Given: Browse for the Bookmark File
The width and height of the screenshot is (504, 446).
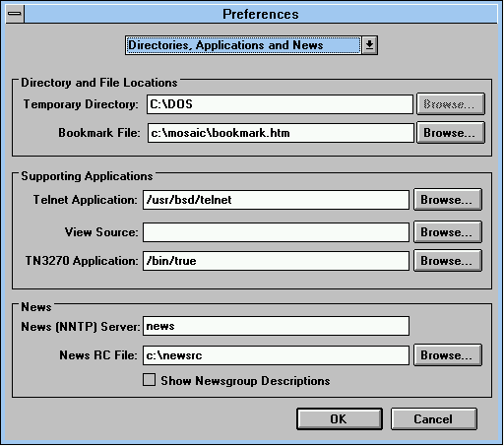Looking at the screenshot, I should (x=451, y=133).
